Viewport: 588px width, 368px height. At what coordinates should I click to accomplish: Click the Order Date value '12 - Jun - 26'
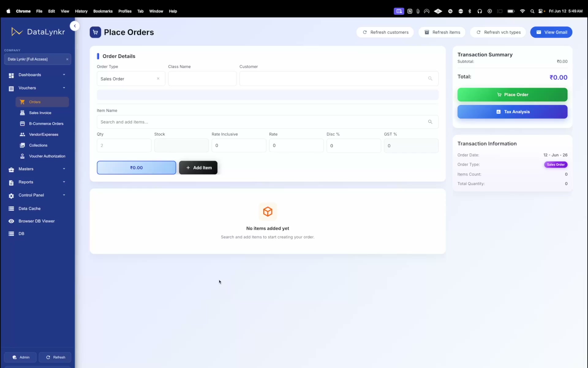(555, 155)
